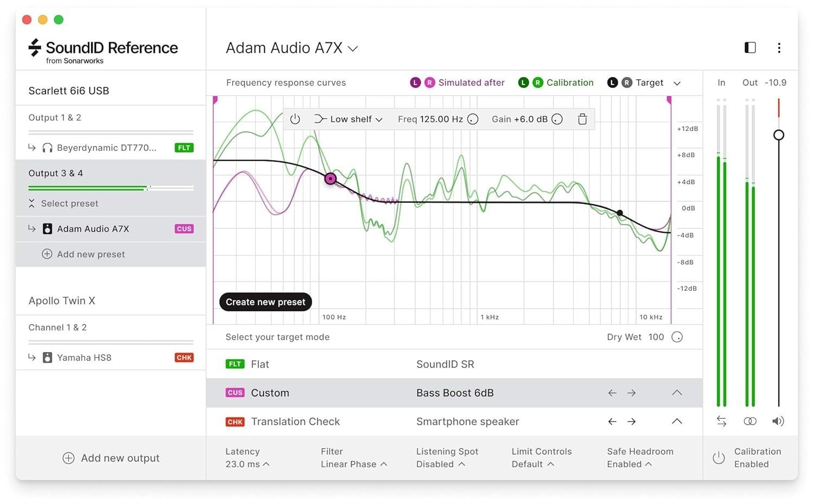Click the FLT badge on Beyerdynamic row
This screenshot has height=504, width=814.
[x=184, y=148]
